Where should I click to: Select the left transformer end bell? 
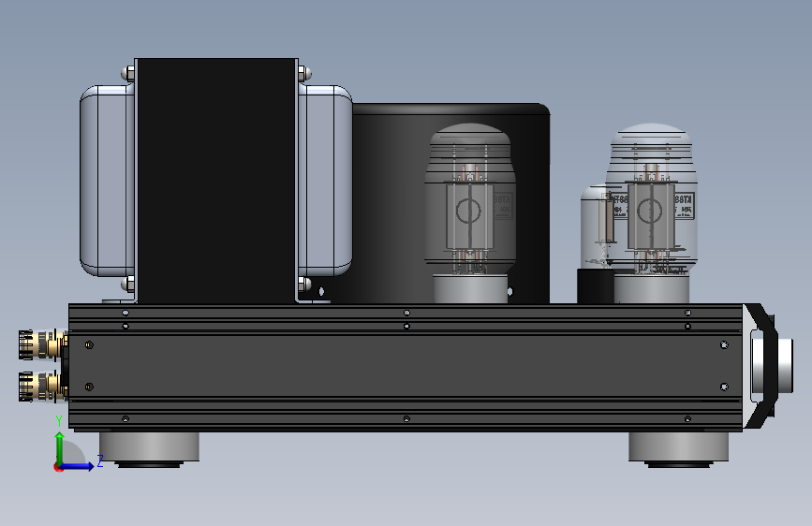[107, 181]
